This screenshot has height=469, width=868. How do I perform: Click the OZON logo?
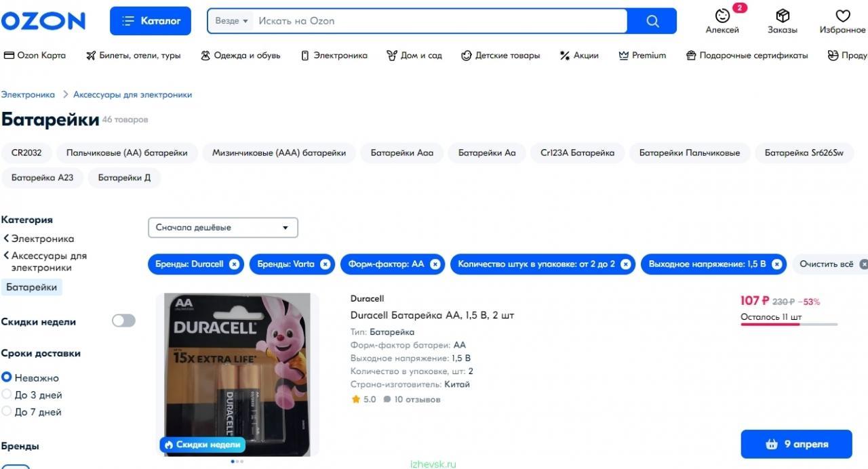43,21
